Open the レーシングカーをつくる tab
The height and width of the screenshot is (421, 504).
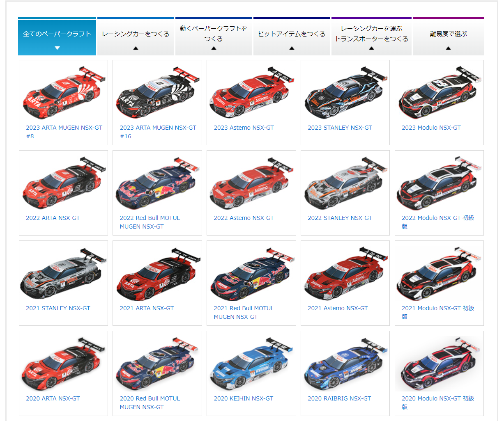(136, 36)
